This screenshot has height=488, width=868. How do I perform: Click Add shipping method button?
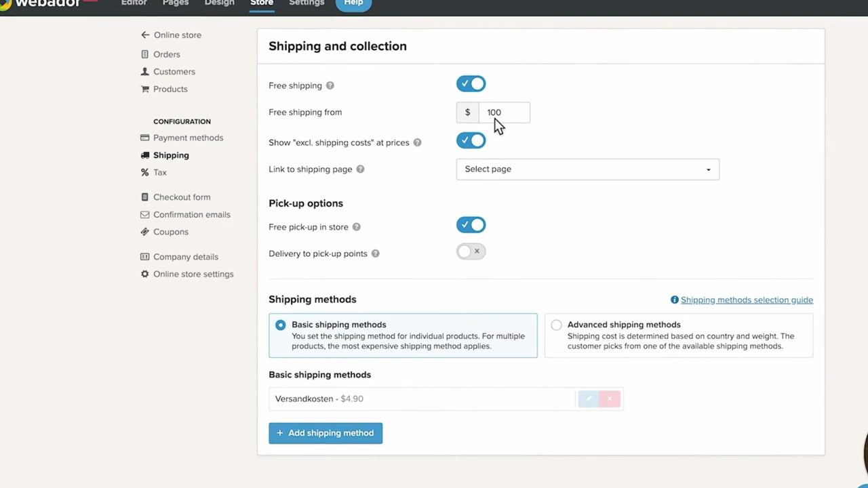click(x=325, y=433)
